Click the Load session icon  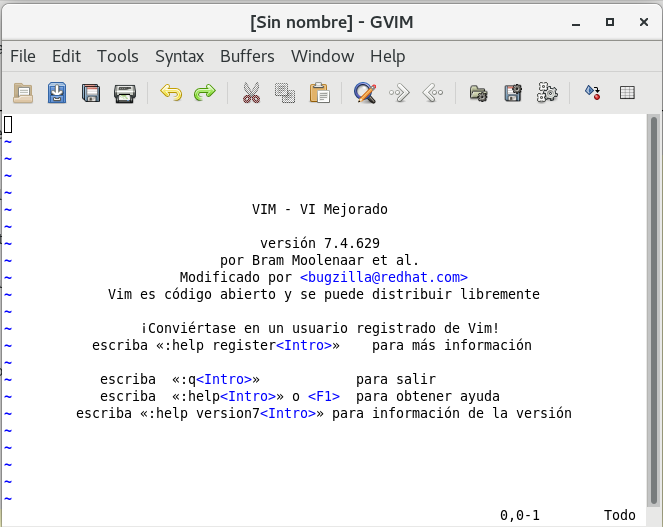point(479,94)
